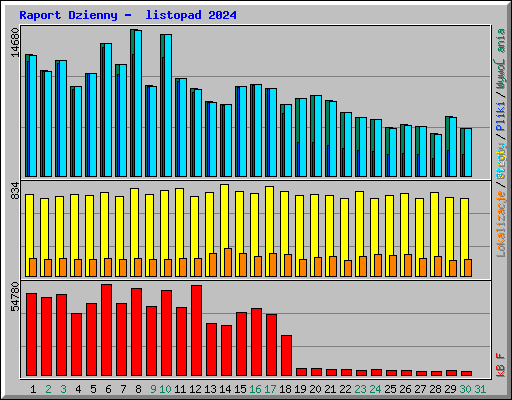
Task: Click the orange 'Lokalizacje' legend label
Action: coord(501,223)
